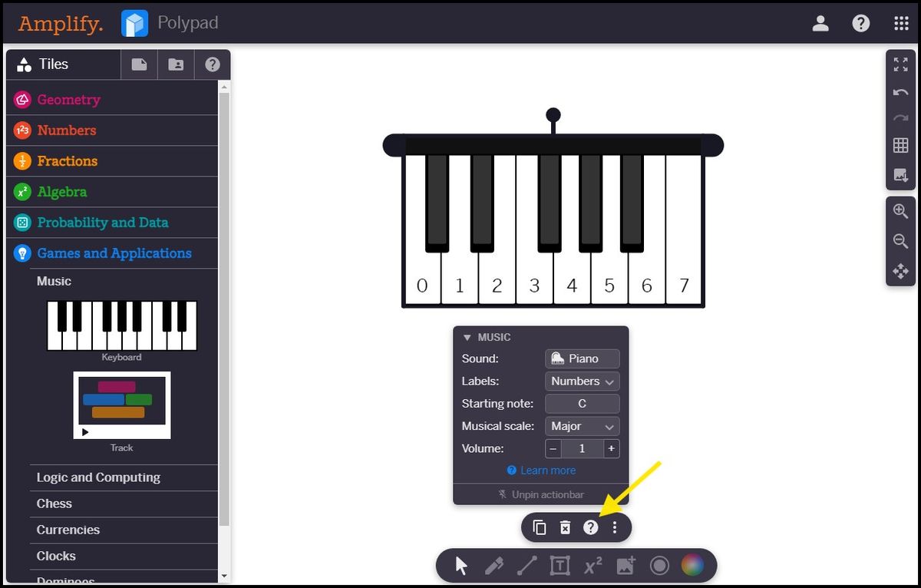
Task: Open the color picker wheel
Action: pyautogui.click(x=692, y=565)
